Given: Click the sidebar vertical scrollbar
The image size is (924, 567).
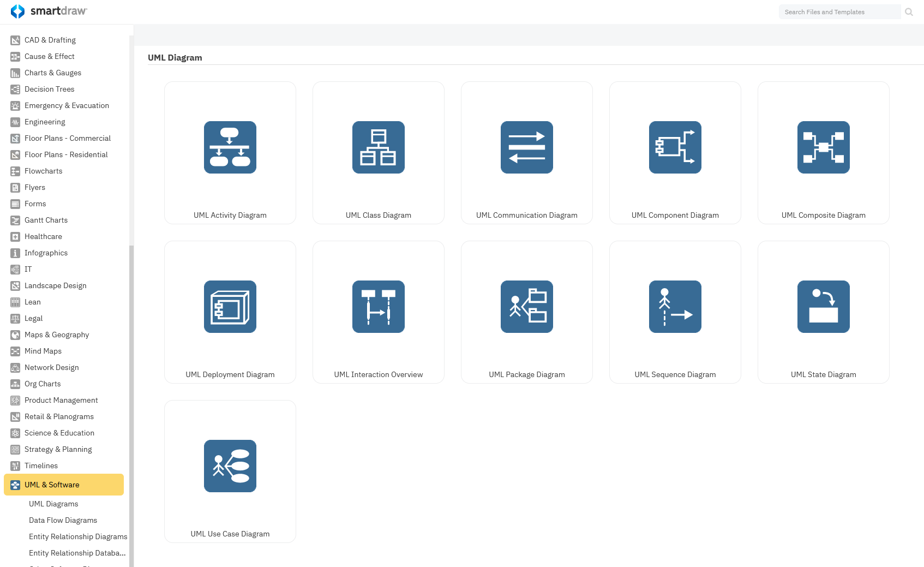Looking at the screenshot, I should [x=131, y=382].
